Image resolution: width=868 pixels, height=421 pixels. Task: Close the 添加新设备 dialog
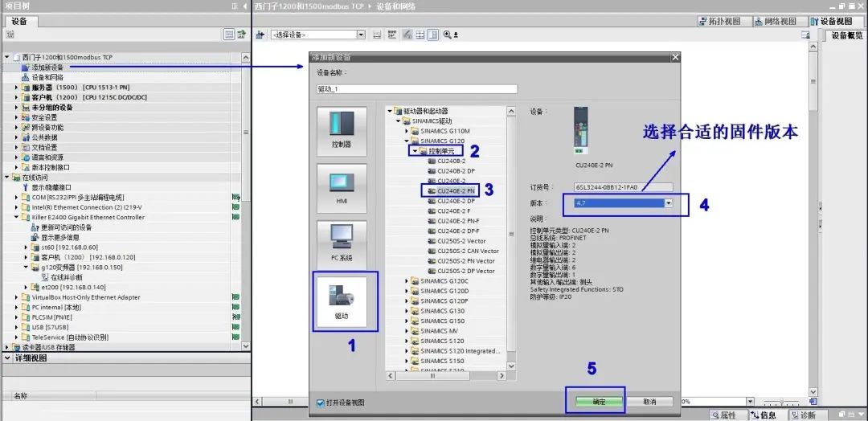(675, 58)
